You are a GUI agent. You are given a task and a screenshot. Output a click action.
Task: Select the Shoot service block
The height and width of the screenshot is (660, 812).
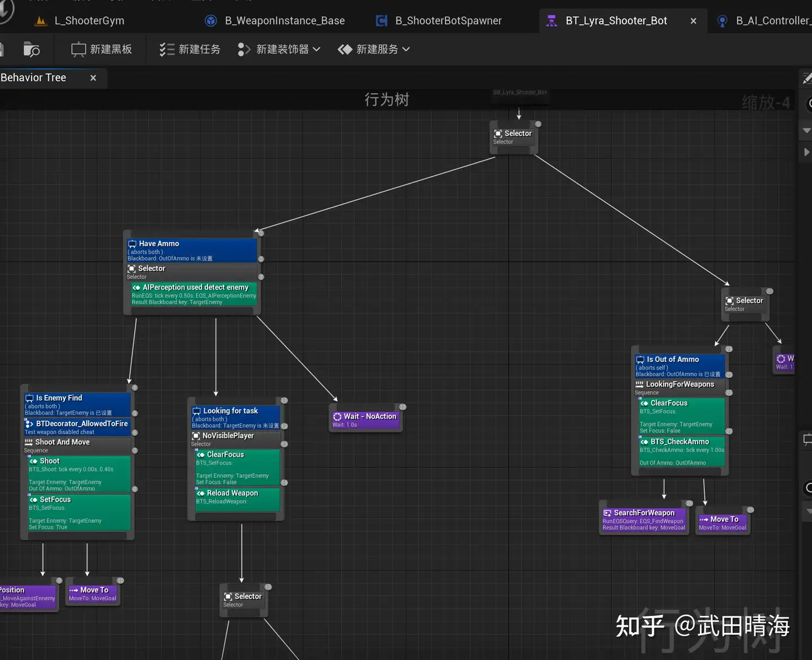click(80, 474)
